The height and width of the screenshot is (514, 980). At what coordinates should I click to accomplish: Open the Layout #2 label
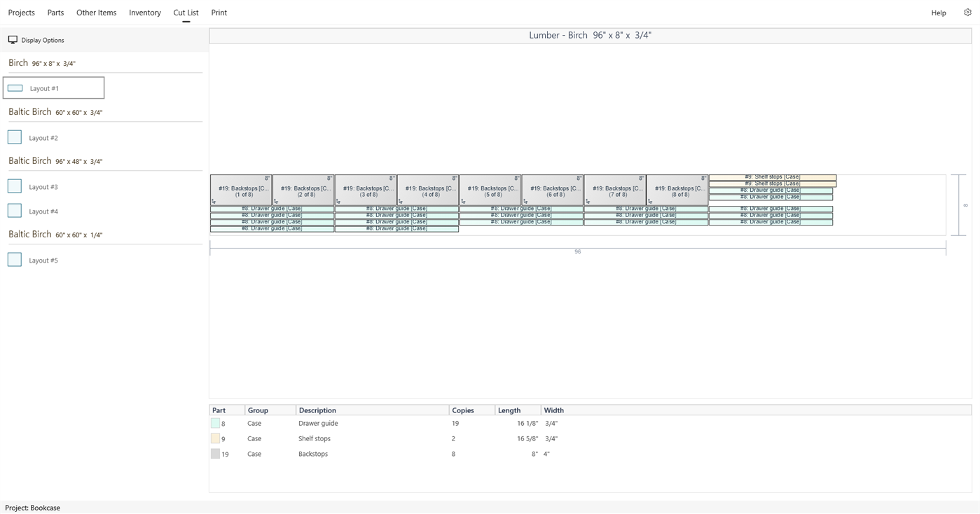click(43, 138)
